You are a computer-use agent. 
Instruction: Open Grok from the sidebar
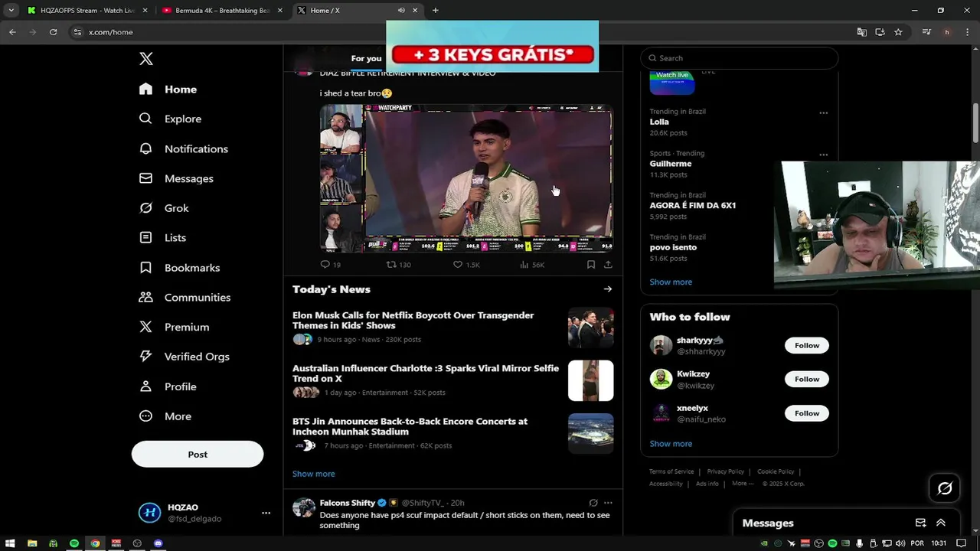[164, 208]
